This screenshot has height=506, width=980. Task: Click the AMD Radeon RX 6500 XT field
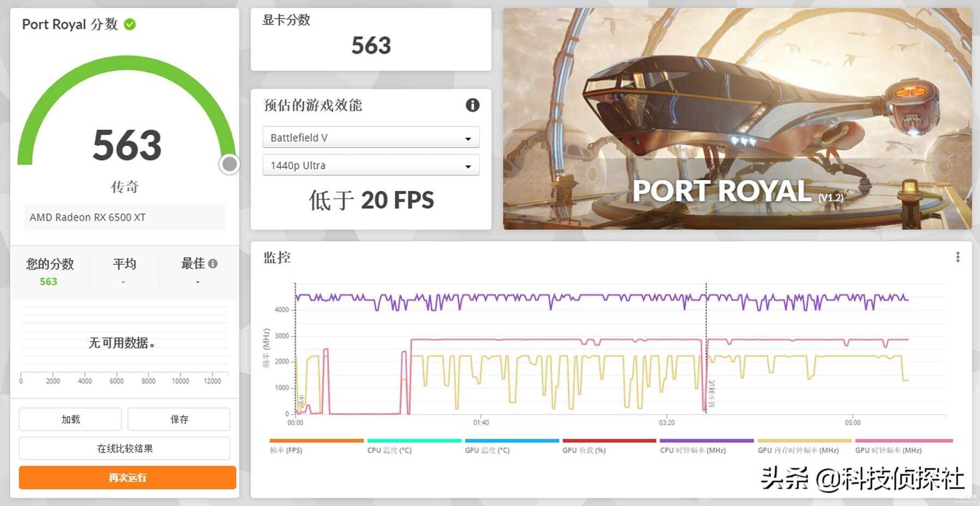(x=124, y=217)
